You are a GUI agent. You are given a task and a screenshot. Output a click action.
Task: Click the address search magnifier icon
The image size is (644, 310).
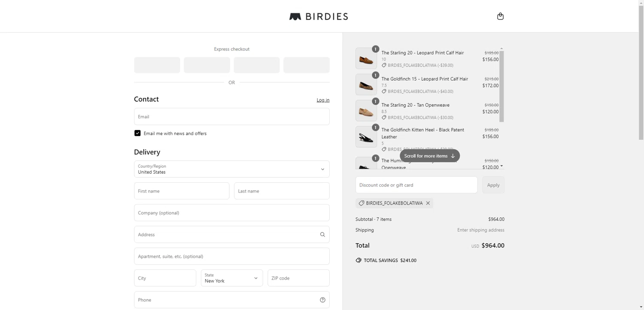pos(322,235)
